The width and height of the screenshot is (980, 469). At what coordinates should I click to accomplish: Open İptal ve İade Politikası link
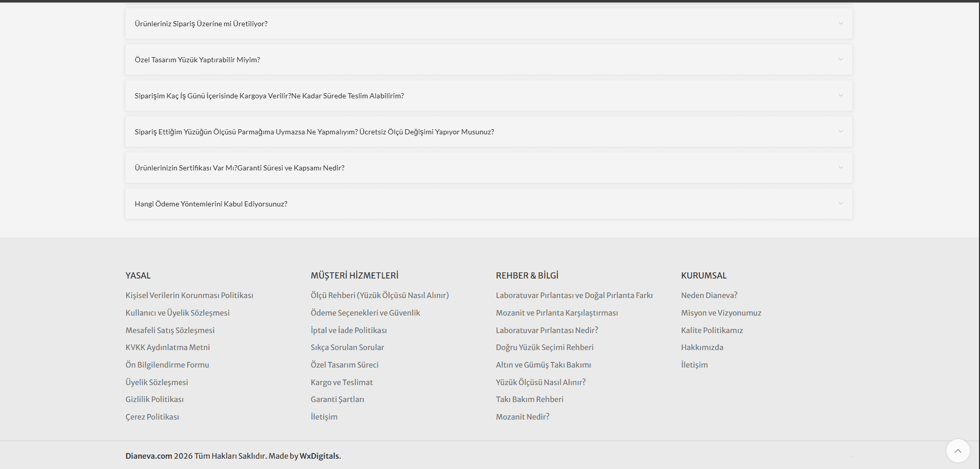tap(349, 331)
